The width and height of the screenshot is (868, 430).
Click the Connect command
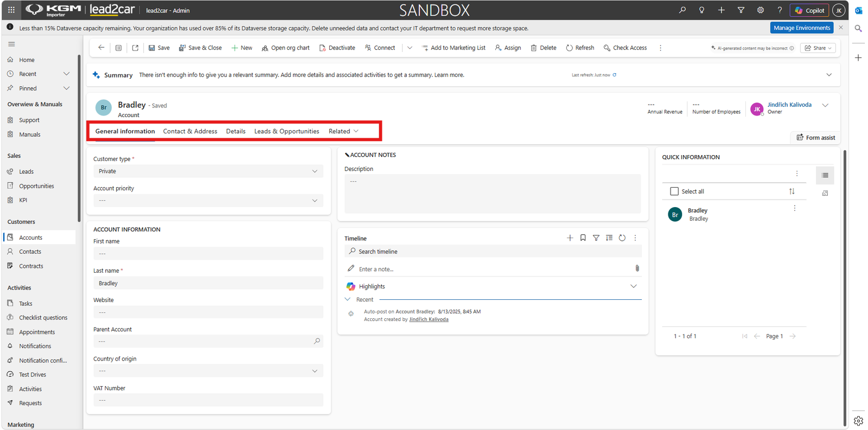pyautogui.click(x=380, y=48)
